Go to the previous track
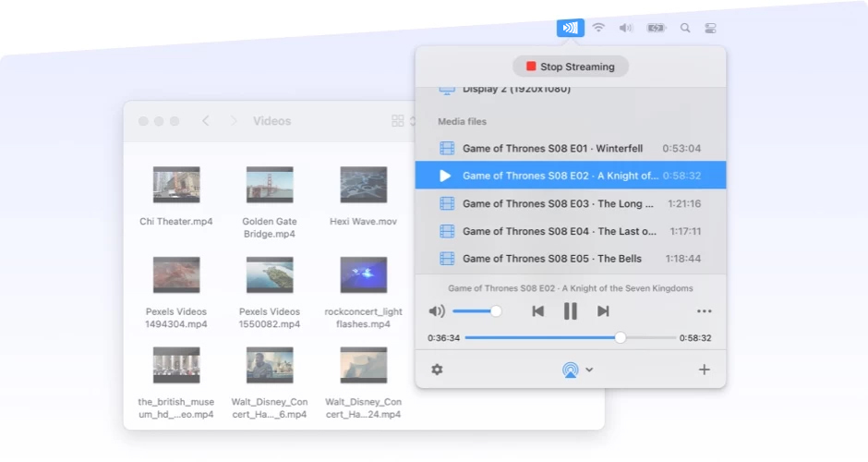 537,311
